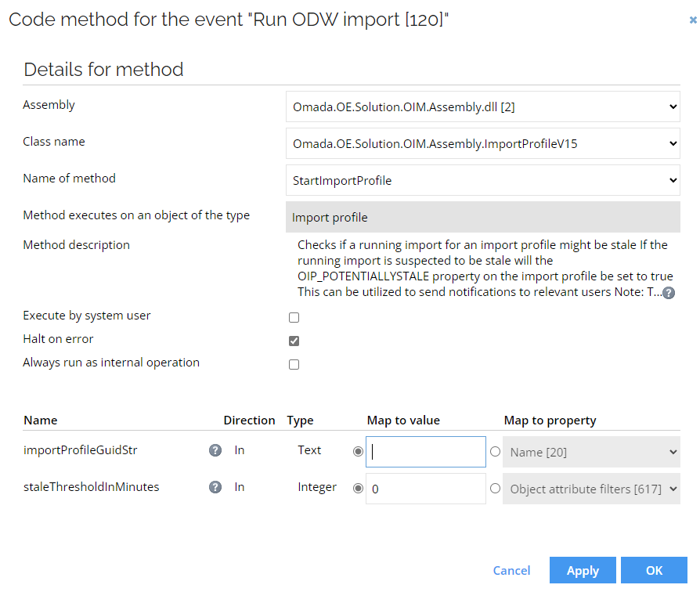Open help for importProfileGuidStr parameter
Viewport: 700px width, 592px height.
pos(215,450)
